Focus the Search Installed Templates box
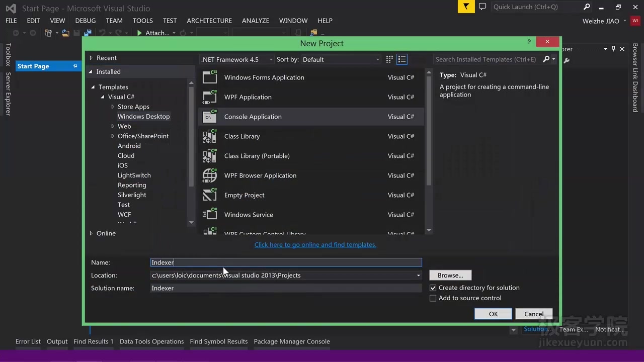Viewport: 644px width, 362px height. [x=487, y=59]
